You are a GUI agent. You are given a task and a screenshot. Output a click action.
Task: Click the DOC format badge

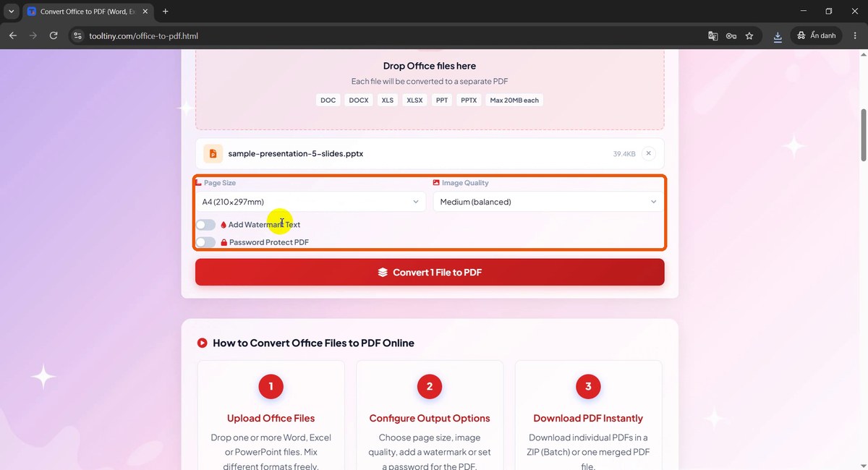(x=328, y=101)
